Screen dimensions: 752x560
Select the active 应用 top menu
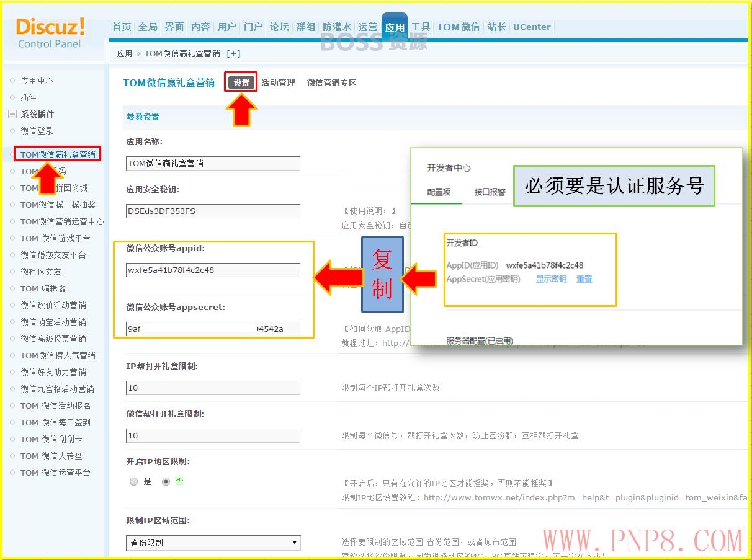point(395,27)
